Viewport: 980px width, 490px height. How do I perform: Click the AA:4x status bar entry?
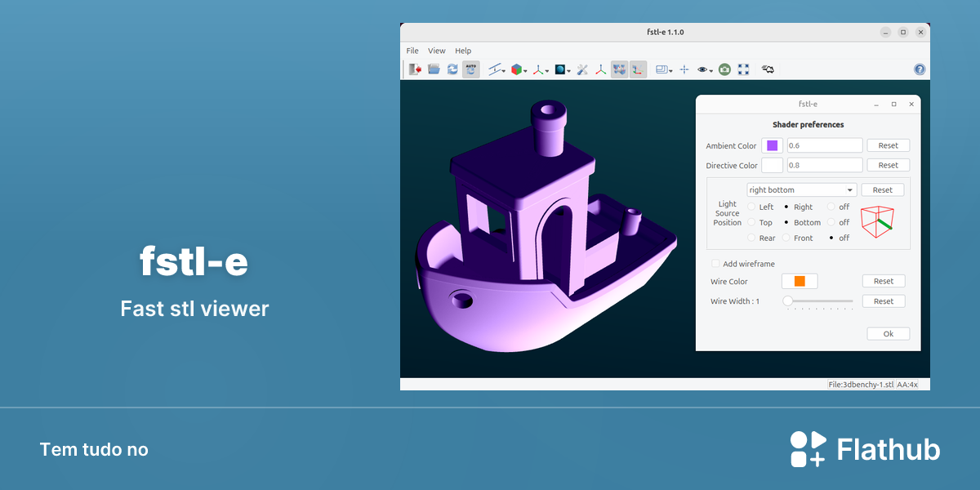click(908, 384)
